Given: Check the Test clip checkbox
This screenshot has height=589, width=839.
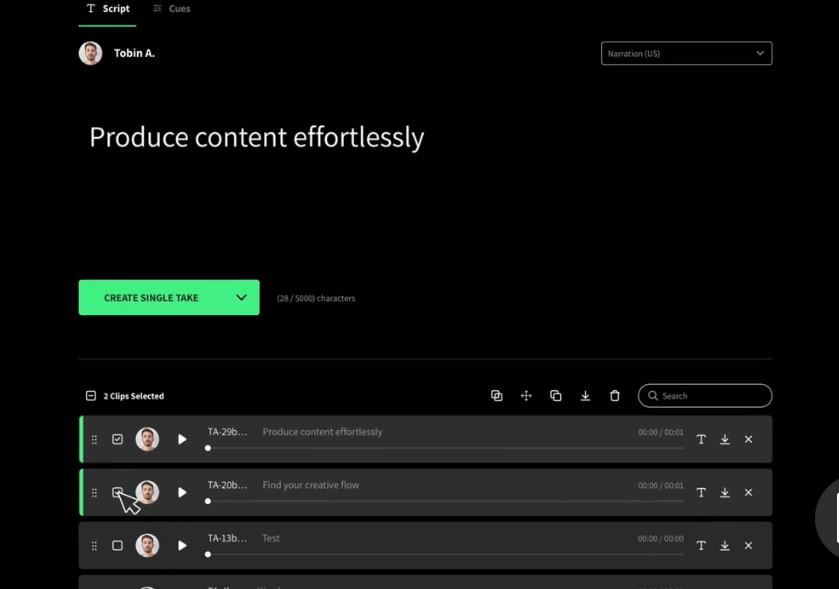Looking at the screenshot, I should tap(116, 545).
